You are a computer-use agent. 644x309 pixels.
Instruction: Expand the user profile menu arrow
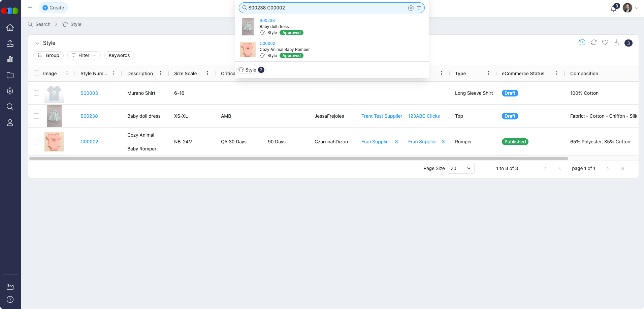click(x=637, y=8)
